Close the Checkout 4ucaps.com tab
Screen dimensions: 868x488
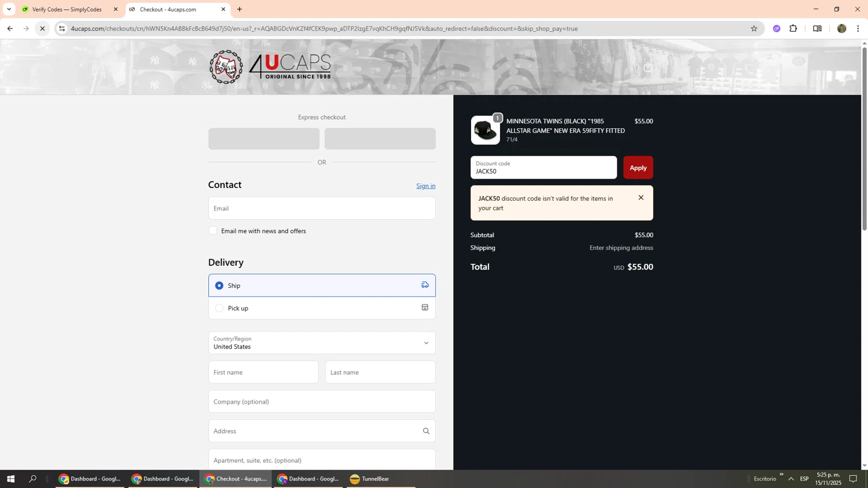(x=223, y=9)
